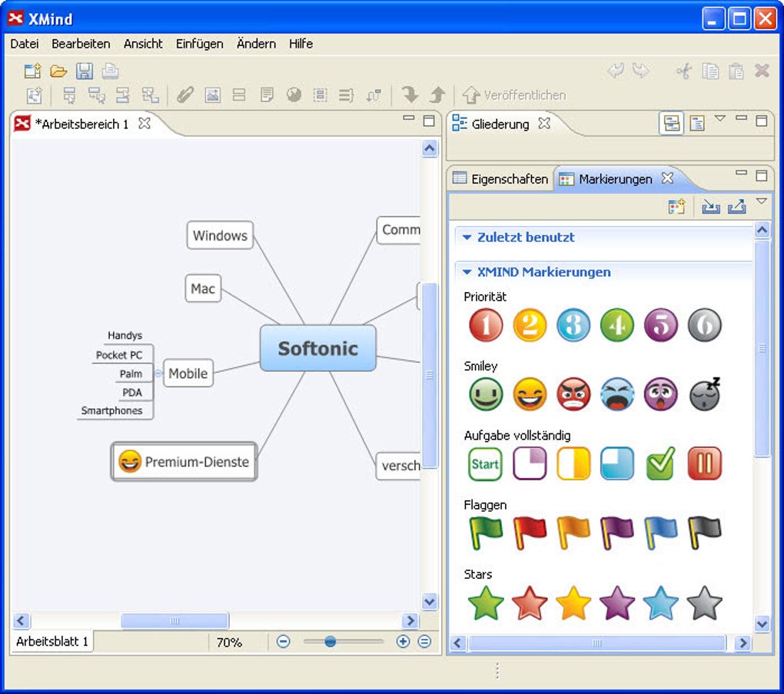The image size is (784, 694).
Task: Apply the half-complete orange task marker
Action: coord(573,464)
